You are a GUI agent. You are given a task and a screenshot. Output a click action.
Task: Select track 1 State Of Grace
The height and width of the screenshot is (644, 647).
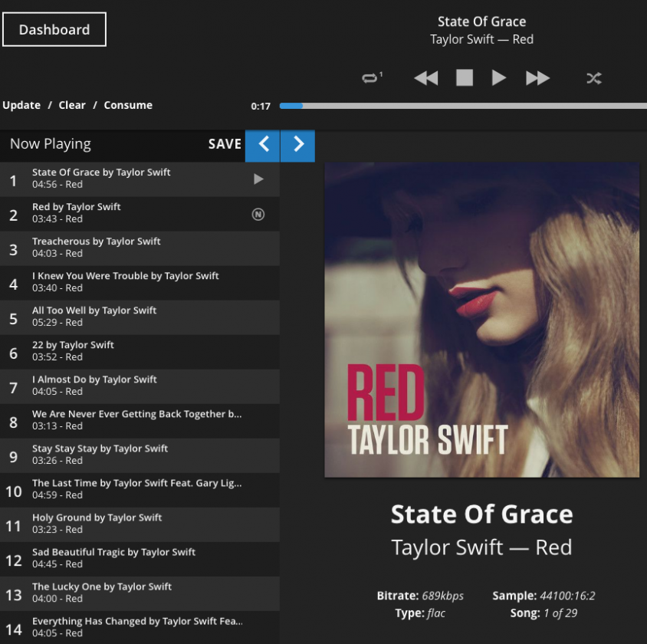(x=140, y=179)
